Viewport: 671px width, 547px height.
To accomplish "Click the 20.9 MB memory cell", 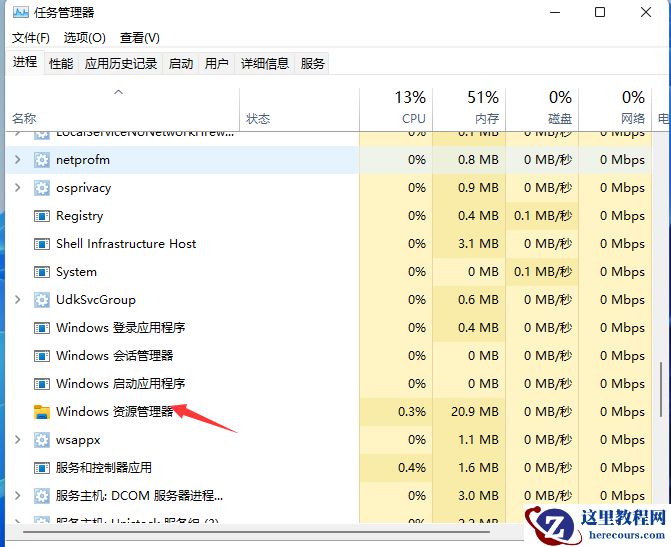I will click(x=469, y=412).
